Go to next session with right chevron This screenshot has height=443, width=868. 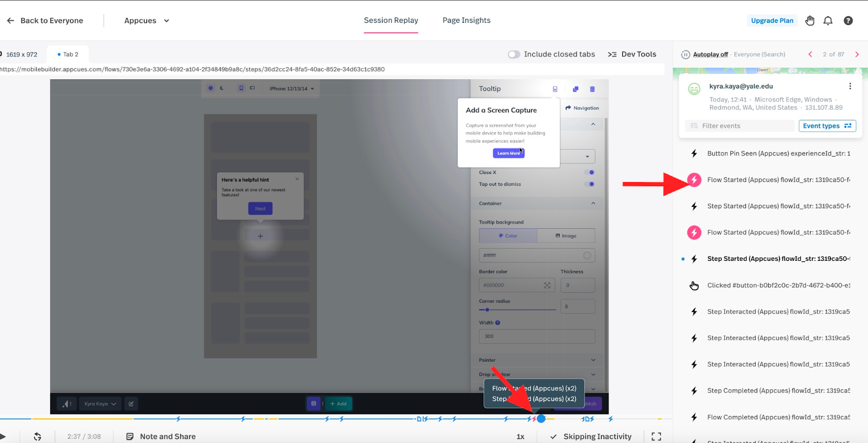click(x=857, y=54)
